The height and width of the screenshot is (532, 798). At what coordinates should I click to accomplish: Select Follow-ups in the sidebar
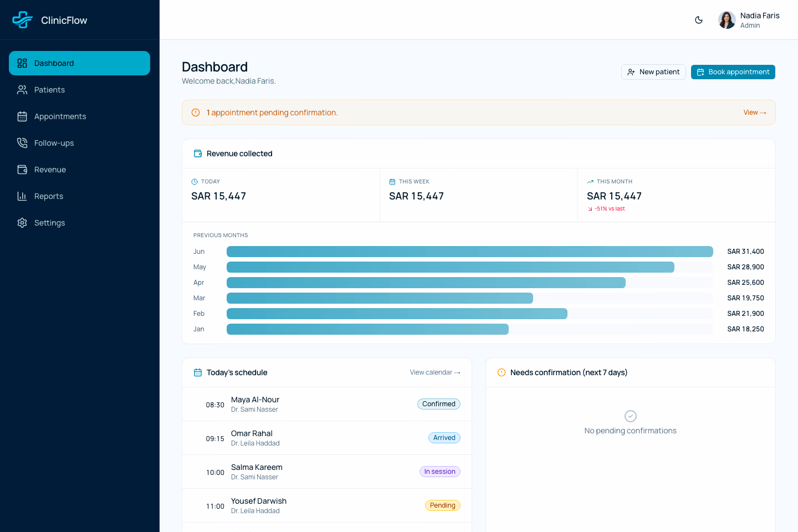pos(80,143)
